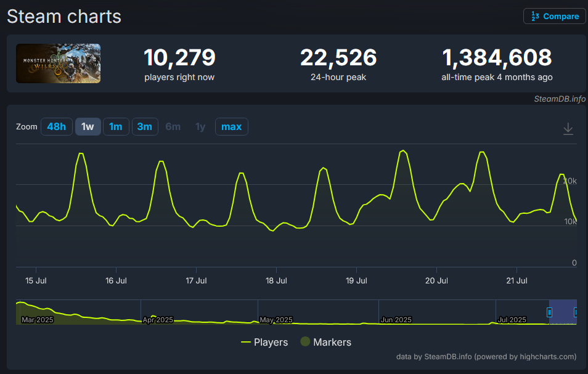Image resolution: width=588 pixels, height=374 pixels.
Task: Switch chart zoom to 1m
Action: pos(116,127)
